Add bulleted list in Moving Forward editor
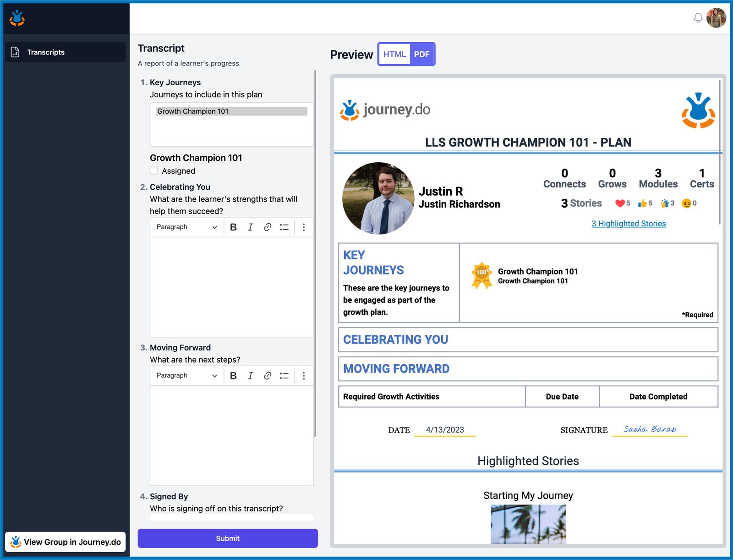The height and width of the screenshot is (560, 733). (284, 375)
